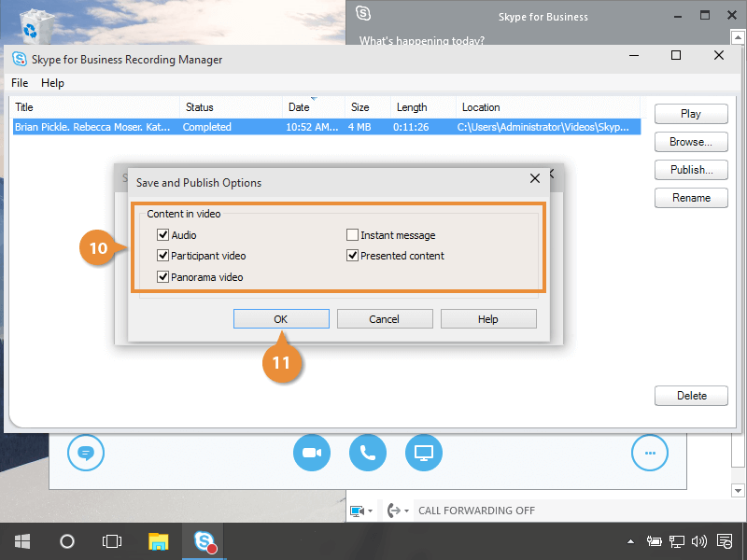Toggle the Panorama video checkbox

[163, 277]
